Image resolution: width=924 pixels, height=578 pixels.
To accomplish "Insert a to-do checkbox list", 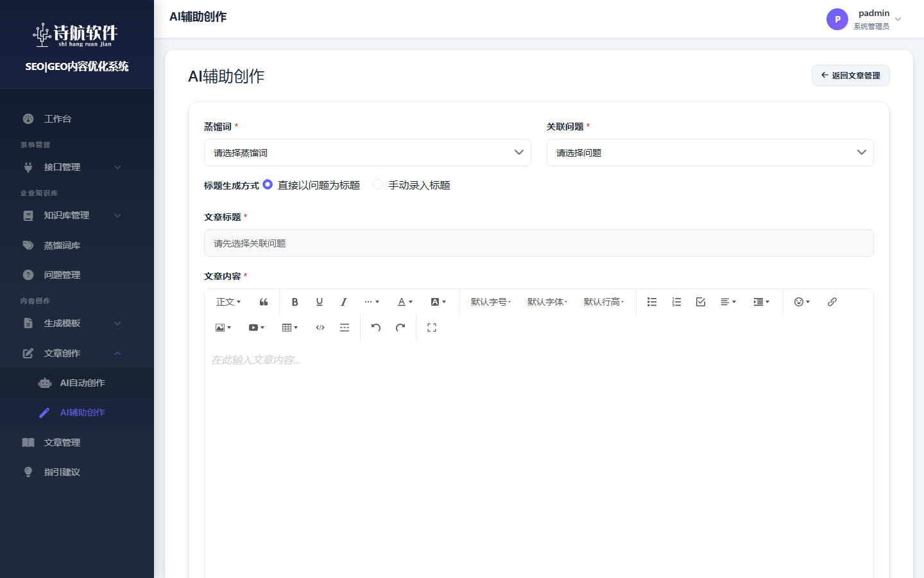I will pos(701,302).
